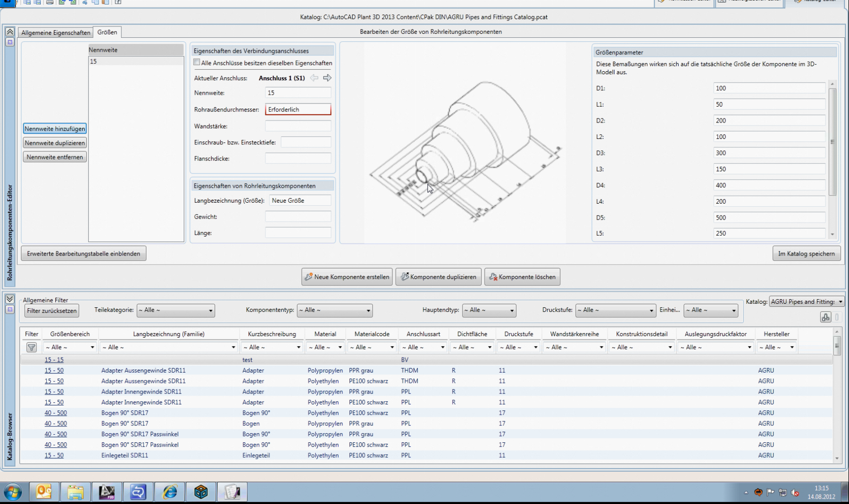Open Outlook from the taskbar
This screenshot has height=504, width=849.
[x=44, y=492]
